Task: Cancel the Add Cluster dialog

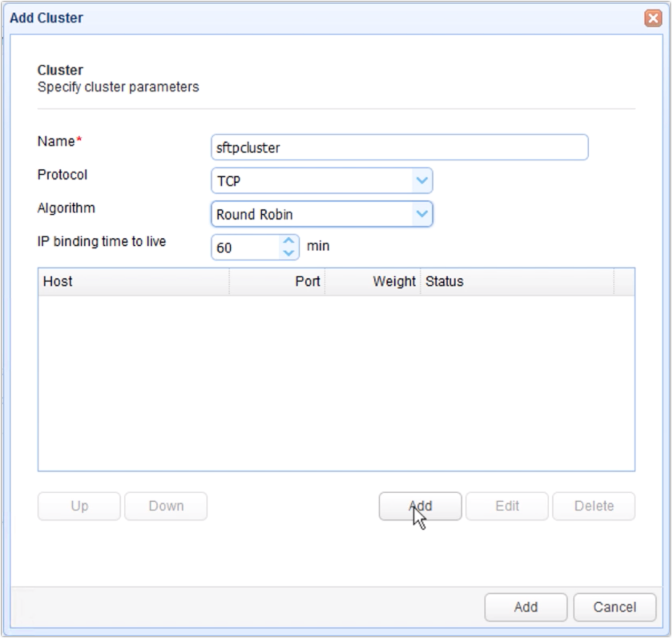Action: pos(614,607)
